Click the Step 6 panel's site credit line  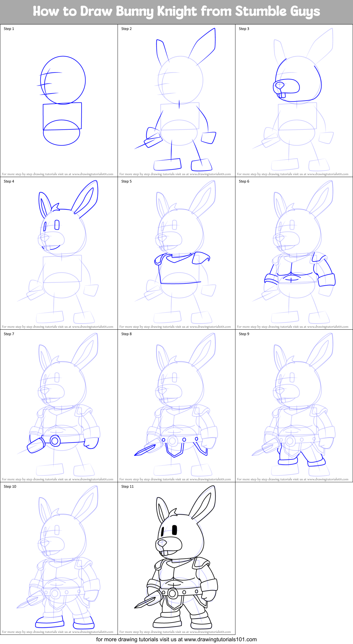293,327
